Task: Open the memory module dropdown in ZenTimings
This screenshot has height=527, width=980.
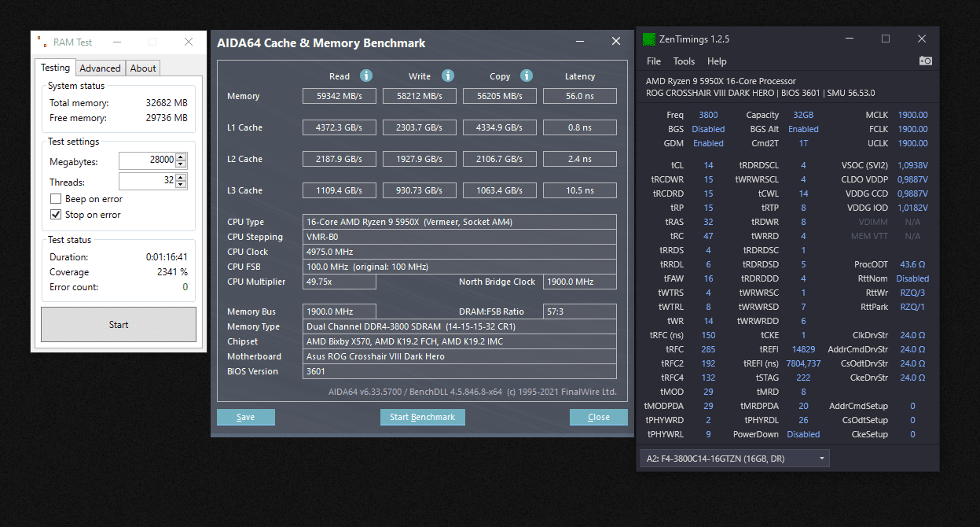Action: [x=736, y=458]
